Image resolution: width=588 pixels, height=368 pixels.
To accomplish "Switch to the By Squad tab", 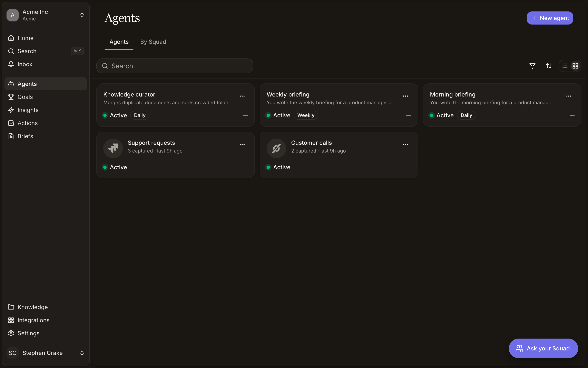I will click(x=153, y=42).
